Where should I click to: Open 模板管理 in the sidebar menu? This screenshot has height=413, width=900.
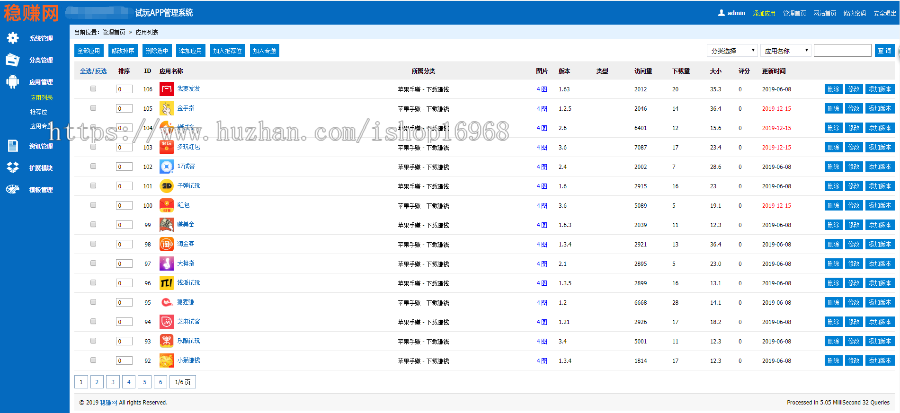(x=41, y=190)
